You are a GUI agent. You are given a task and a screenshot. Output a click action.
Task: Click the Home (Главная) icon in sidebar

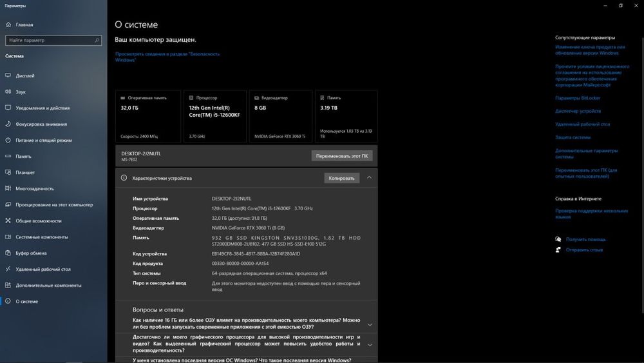coord(8,25)
